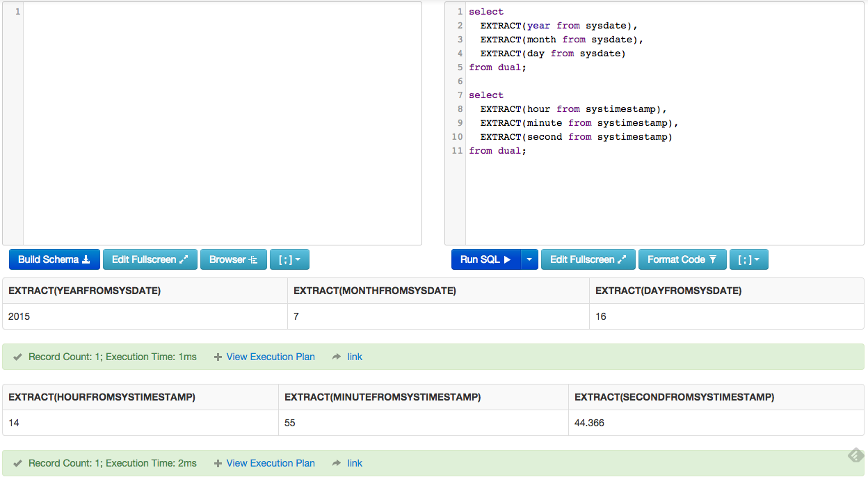
Task: Click the 'link' hyperlink in first result bar
Action: coord(354,356)
